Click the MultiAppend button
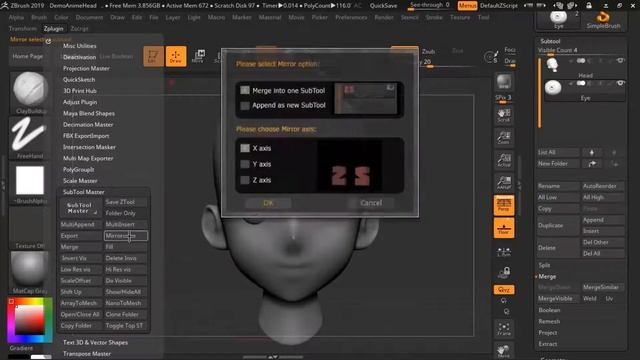Image resolution: width=640 pixels, height=360 pixels. coord(80,224)
